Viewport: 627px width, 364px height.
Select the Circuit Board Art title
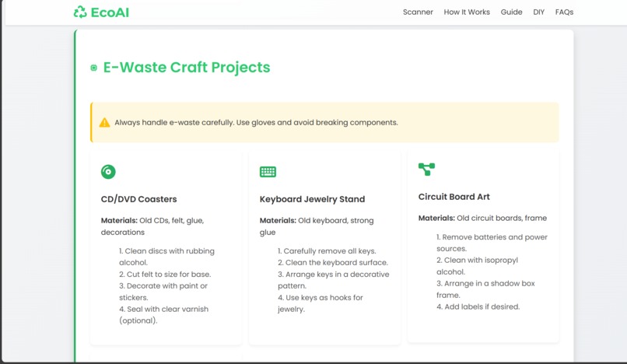(454, 197)
